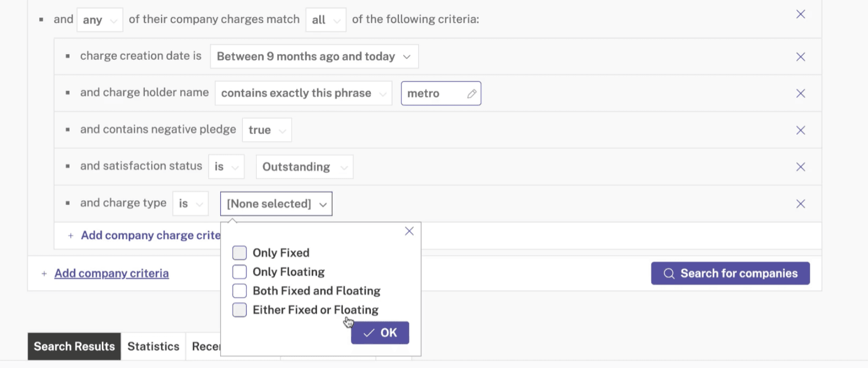Select Both Fixed and Floating checkbox
Viewport: 868px width, 368px height.
239,291
